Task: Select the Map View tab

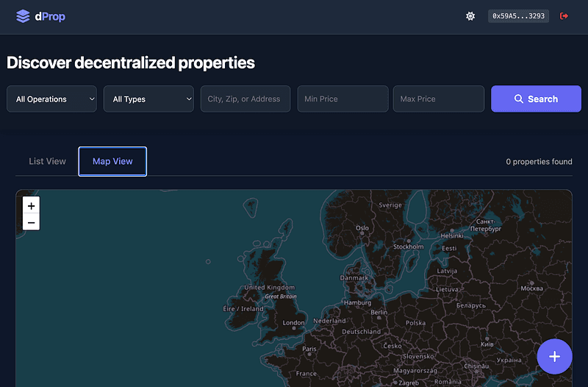Action: point(112,161)
